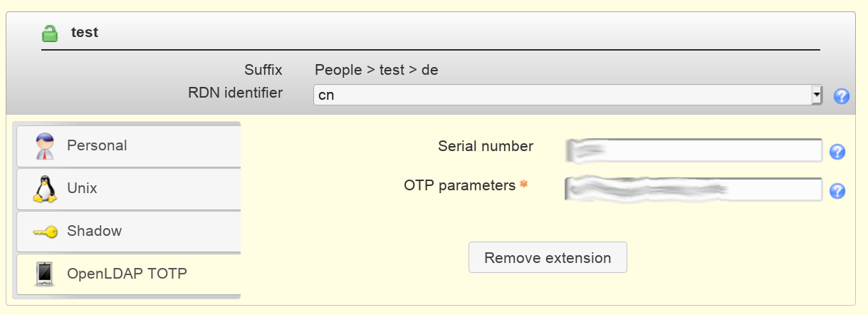
Task: Switch to the Unix tab
Action: point(128,189)
